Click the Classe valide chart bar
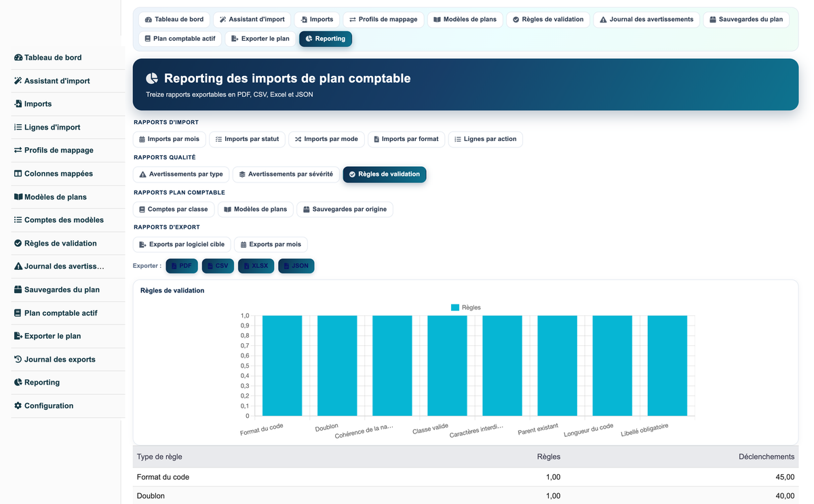 (447, 366)
